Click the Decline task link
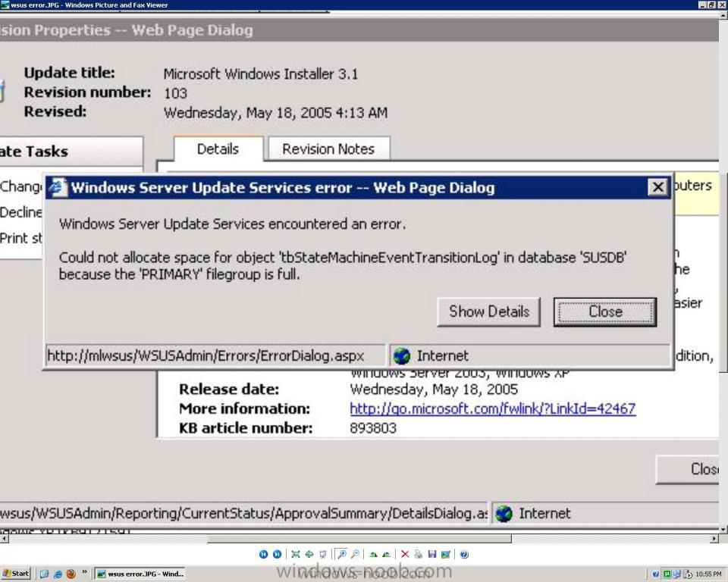 [21, 212]
